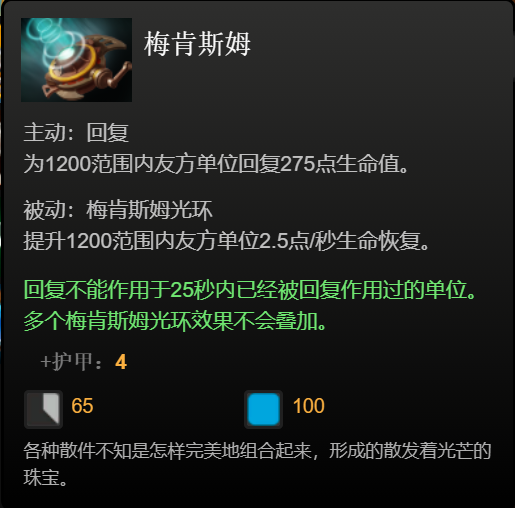Click the 25秒 duration in green note
Image resolution: width=515 pixels, height=508 pixels.
[192, 290]
